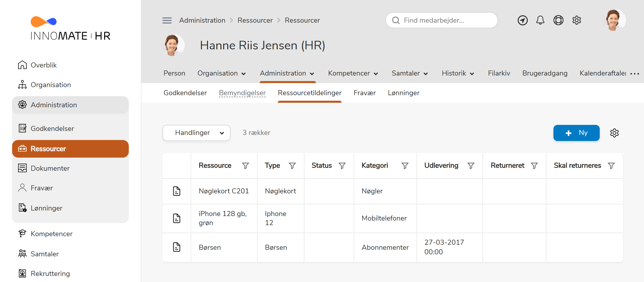Open Samtaler in the left sidebar
644x282 pixels.
(x=70, y=254)
